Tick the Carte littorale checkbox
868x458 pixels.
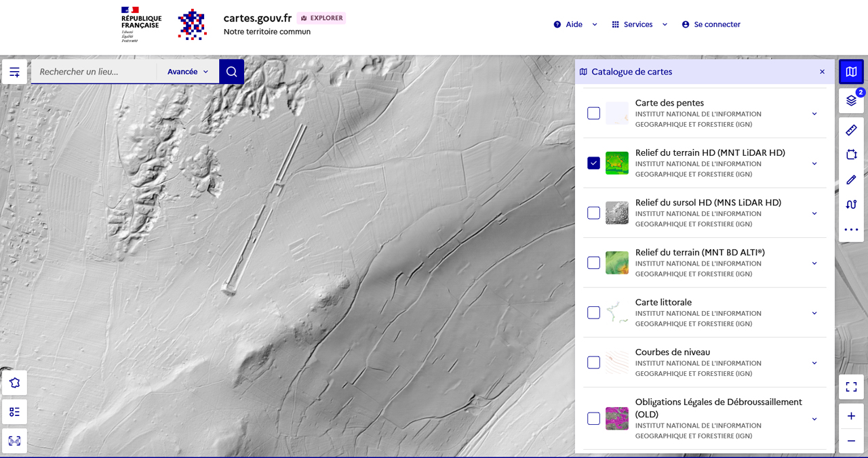point(593,312)
